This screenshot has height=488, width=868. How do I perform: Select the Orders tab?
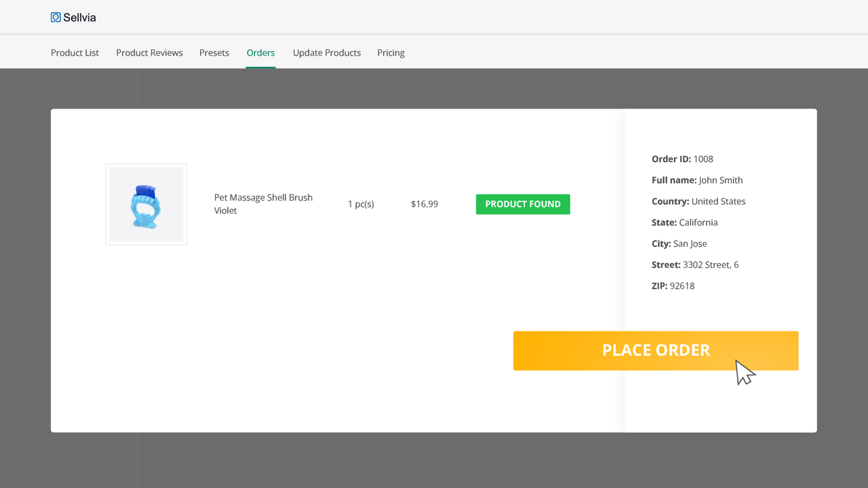coord(260,52)
